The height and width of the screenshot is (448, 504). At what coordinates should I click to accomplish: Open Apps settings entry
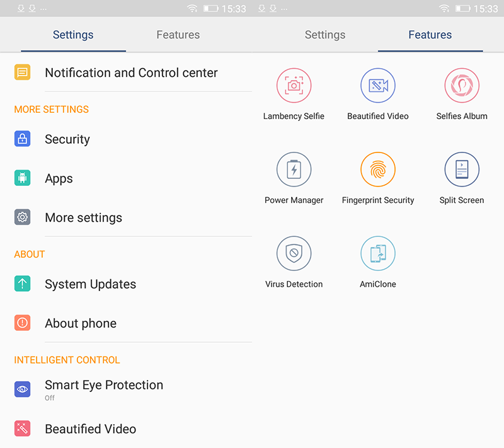[126, 178]
